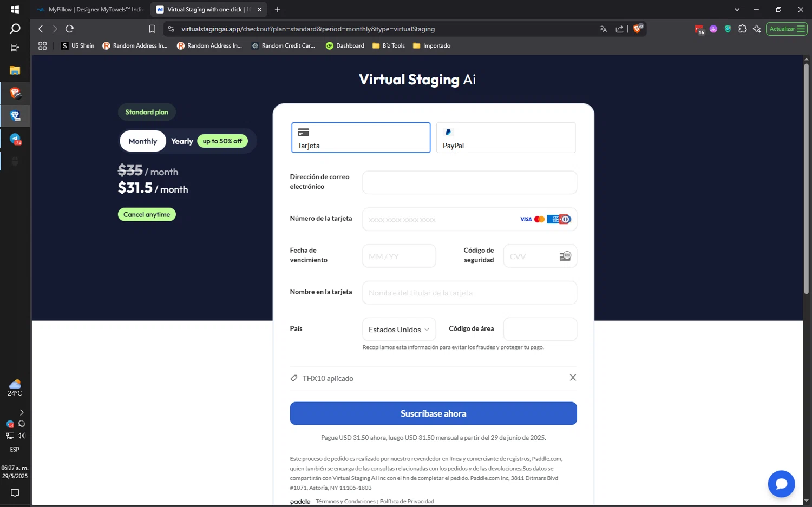This screenshot has height=507, width=812.
Task: Open Windows search from the taskbar
Action: (x=15, y=29)
